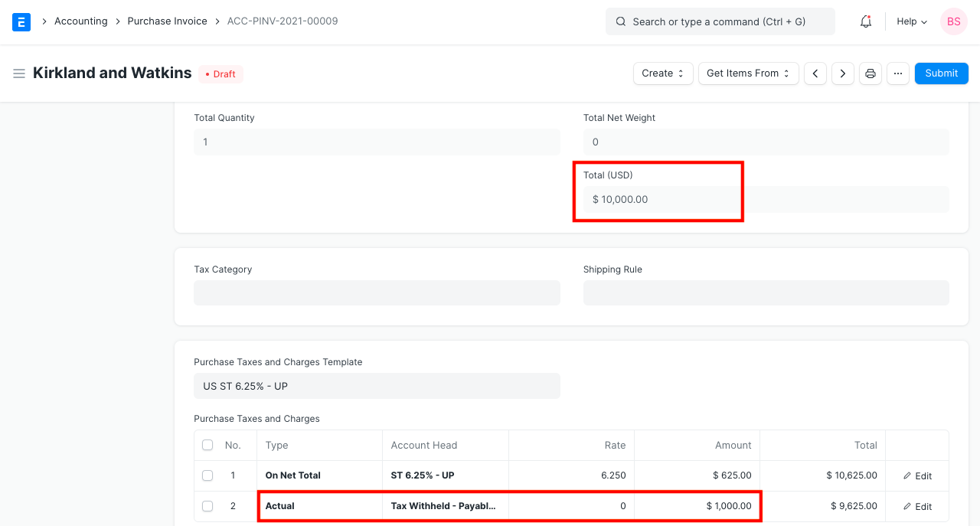Open notifications via the bell icon
This screenshot has width=980, height=526.
tap(865, 21)
